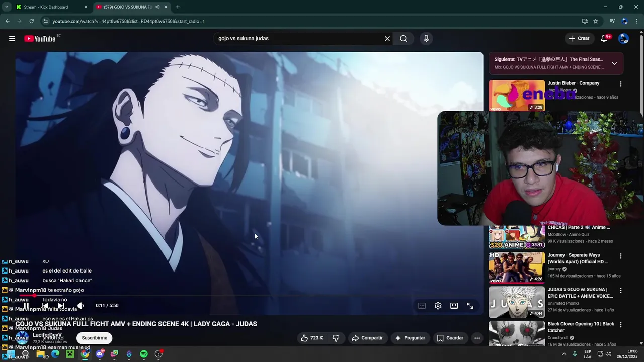Expand the Siguiente mix playlist panel
The image size is (644, 362).
point(614,63)
